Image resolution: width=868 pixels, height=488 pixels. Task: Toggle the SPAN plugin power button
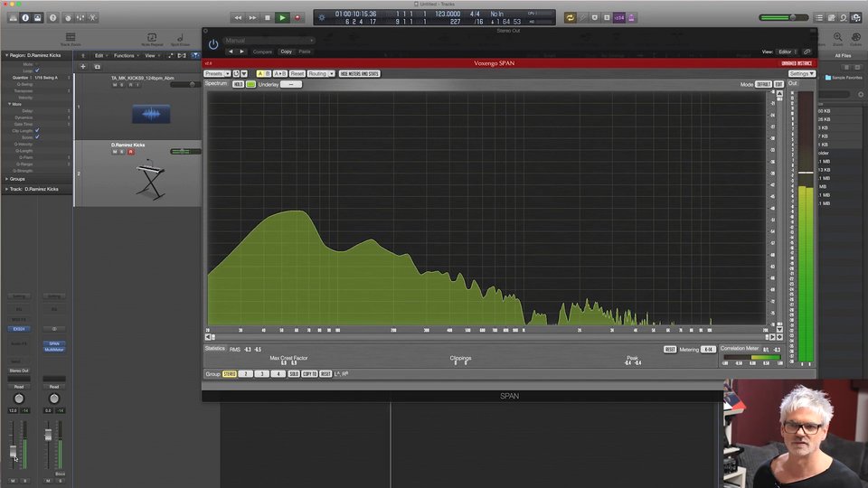(213, 45)
